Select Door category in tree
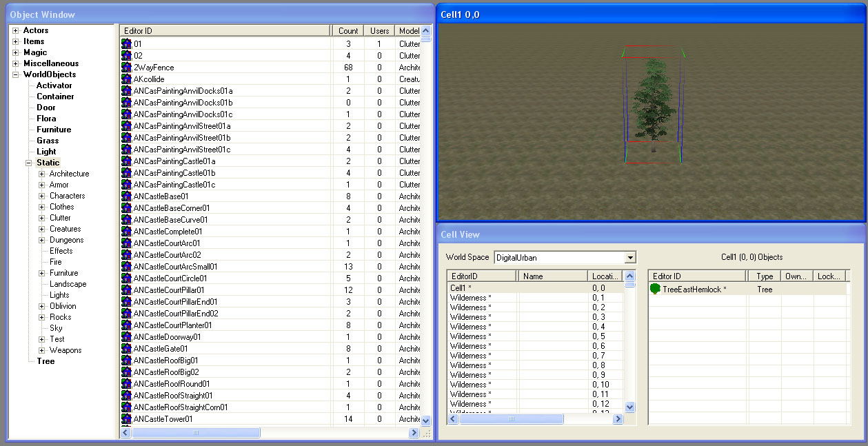Image resolution: width=868 pixels, height=446 pixels. pos(46,108)
